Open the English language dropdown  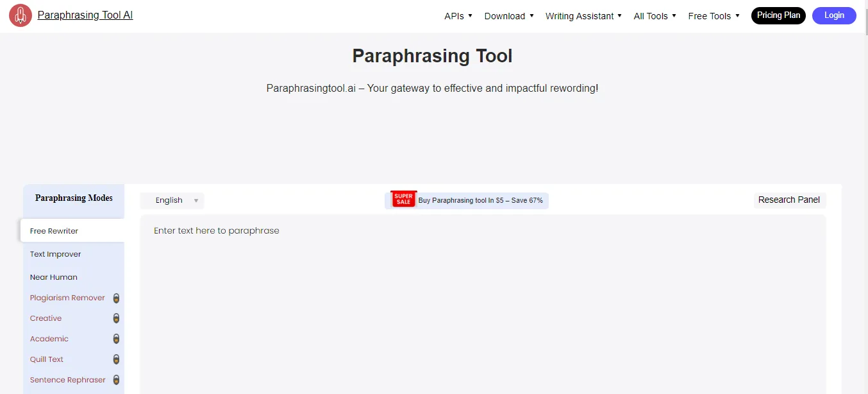click(172, 200)
